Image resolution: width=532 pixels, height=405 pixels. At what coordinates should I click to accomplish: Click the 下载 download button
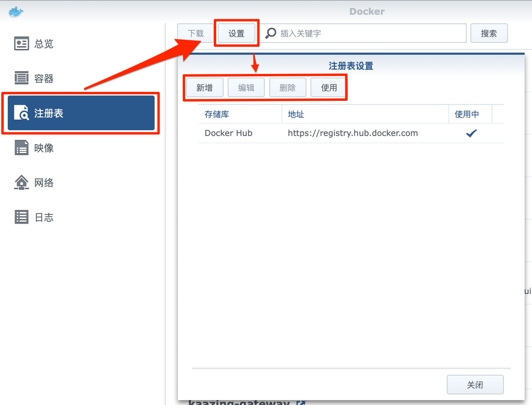click(x=195, y=33)
